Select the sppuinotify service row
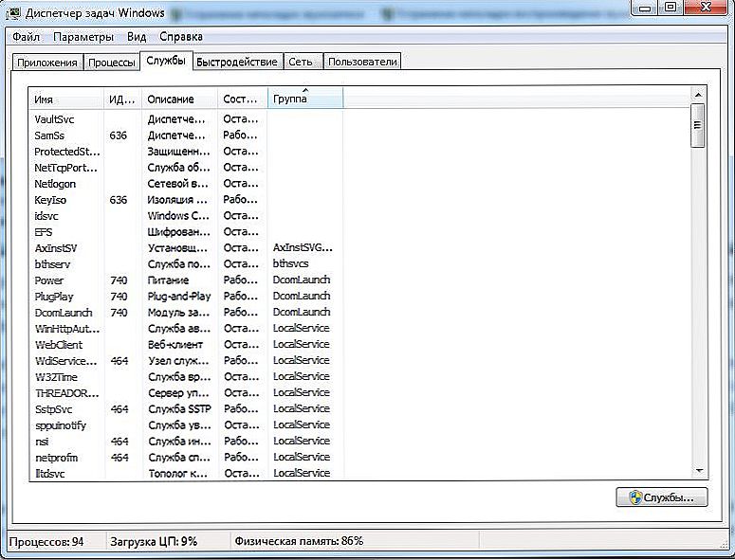735x560 pixels. pos(186,425)
